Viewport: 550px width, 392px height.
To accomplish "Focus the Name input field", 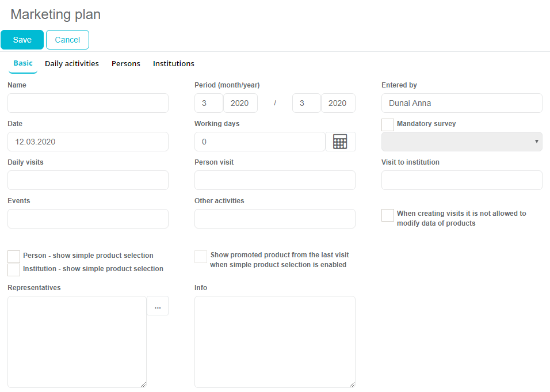I will coord(88,103).
